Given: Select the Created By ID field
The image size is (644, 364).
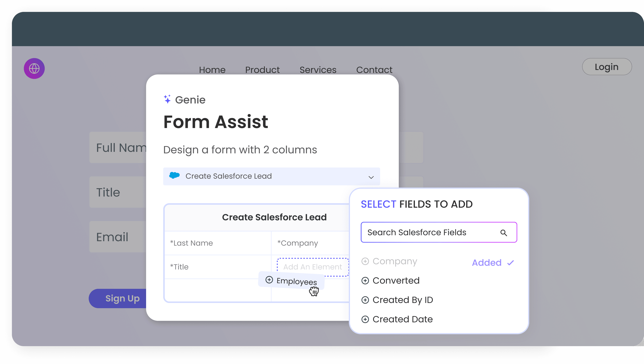Looking at the screenshot, I should click(403, 300).
